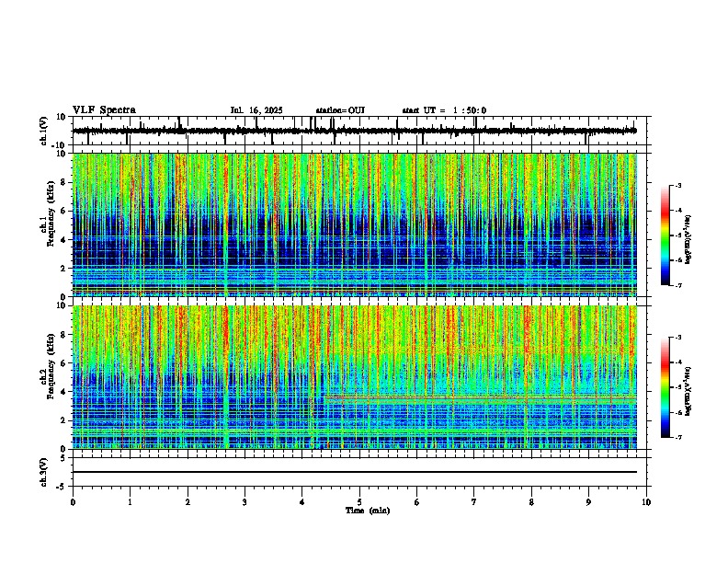Viewport: 728px width, 563px height.
Task: Click the log(PSD) label beside ch.1 colorbar
Action: [688, 240]
